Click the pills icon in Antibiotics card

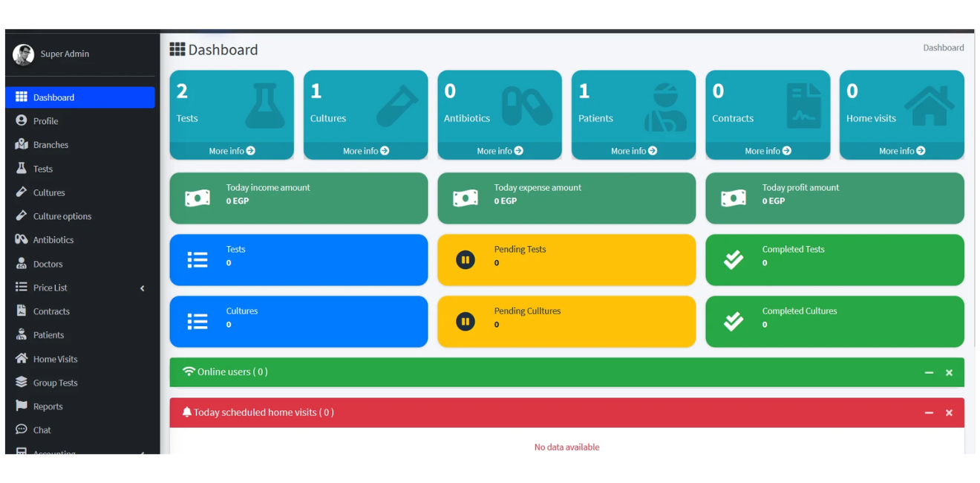pyautogui.click(x=527, y=106)
